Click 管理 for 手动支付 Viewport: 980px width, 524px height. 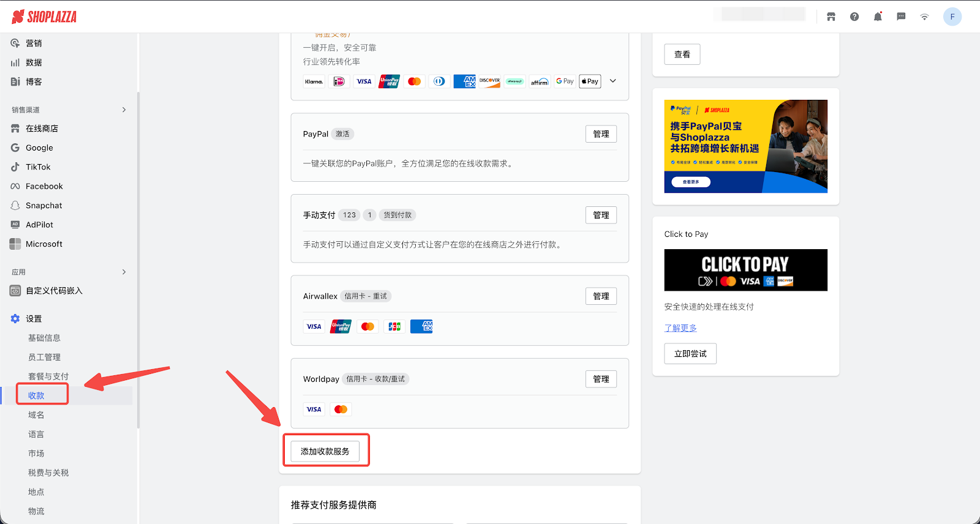(x=601, y=215)
